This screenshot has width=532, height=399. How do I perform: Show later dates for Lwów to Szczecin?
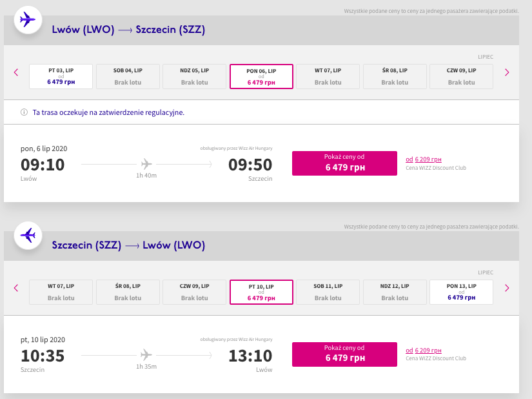(x=507, y=72)
